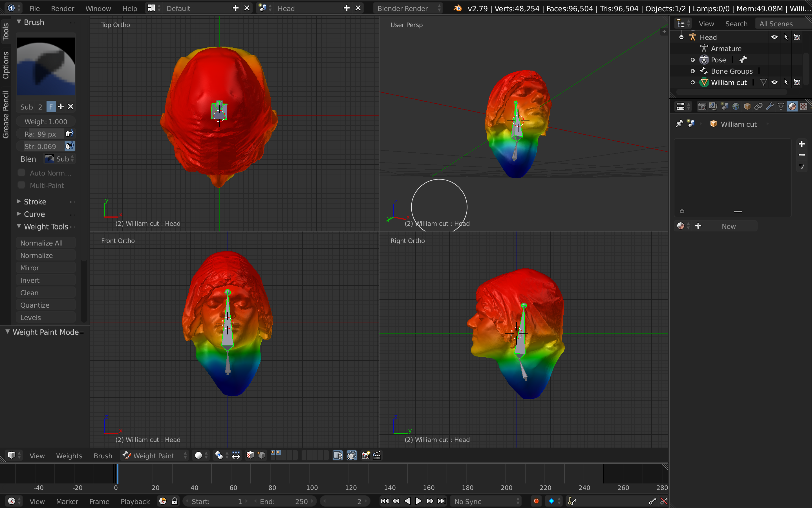Add a new brush with plus icon
The height and width of the screenshot is (508, 812).
coord(61,106)
